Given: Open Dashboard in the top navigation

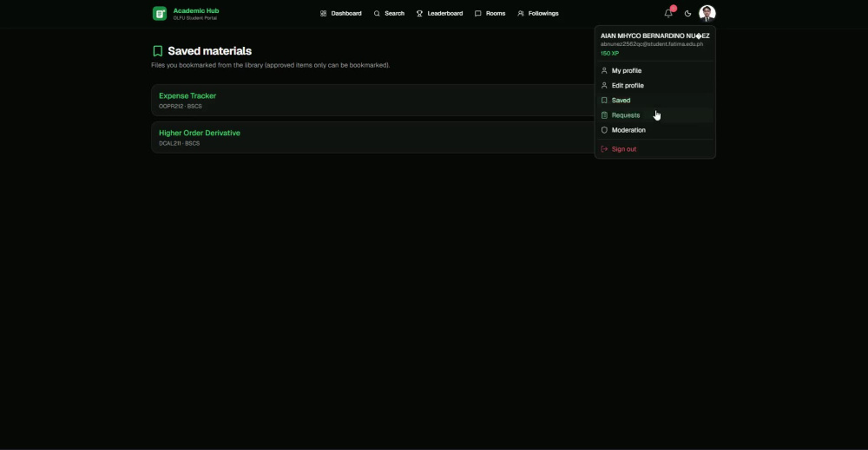Looking at the screenshot, I should point(340,13).
